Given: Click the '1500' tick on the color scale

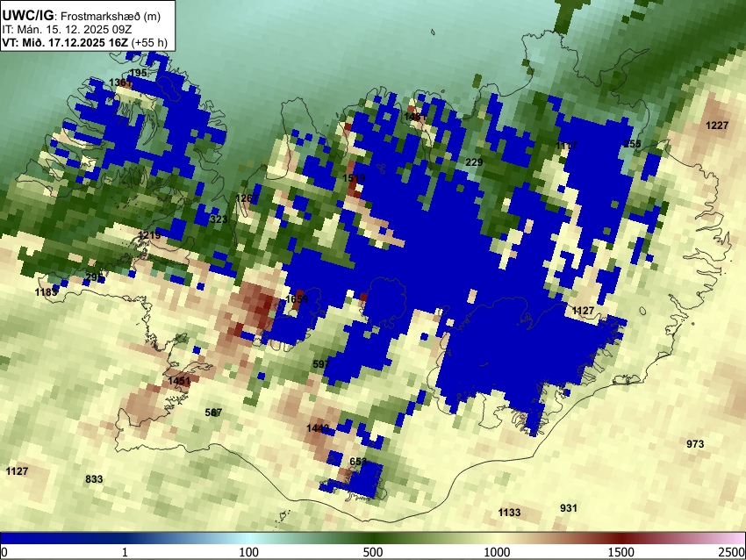Looking at the screenshot, I should click(621, 552).
